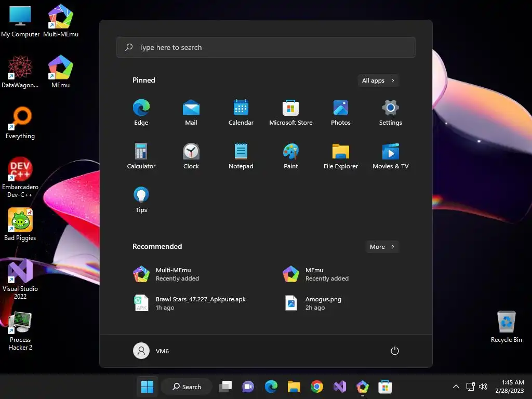The height and width of the screenshot is (399, 532).
Task: Select Process Hacker 2 desktop shortcut
Action: coord(20,331)
